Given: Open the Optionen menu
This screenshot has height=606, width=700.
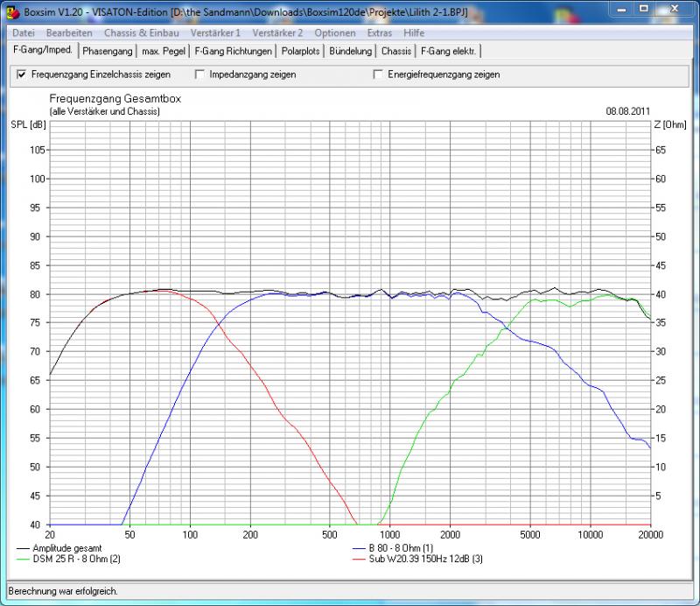Looking at the screenshot, I should point(334,33).
